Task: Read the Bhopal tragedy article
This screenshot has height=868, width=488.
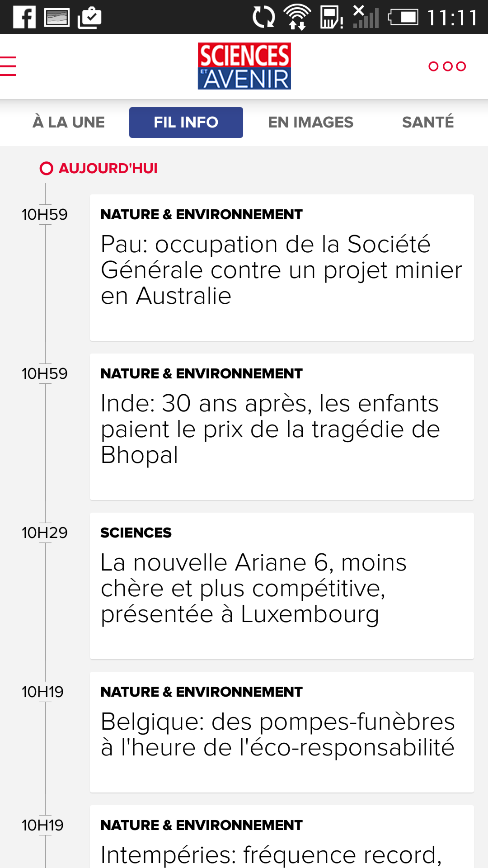Action: [282, 427]
